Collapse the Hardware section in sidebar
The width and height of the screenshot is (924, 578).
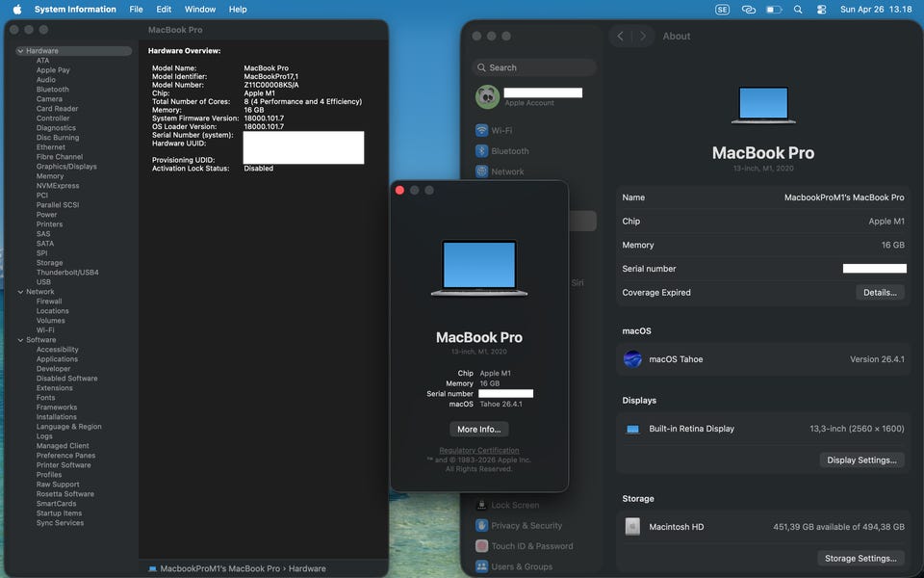[x=20, y=51]
